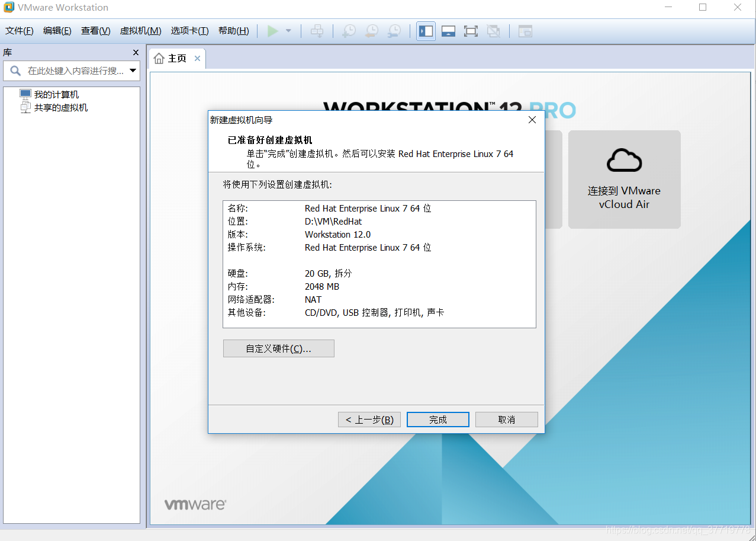Open the library search dropdown arrow
Viewport: 756px width, 541px height.
133,71
